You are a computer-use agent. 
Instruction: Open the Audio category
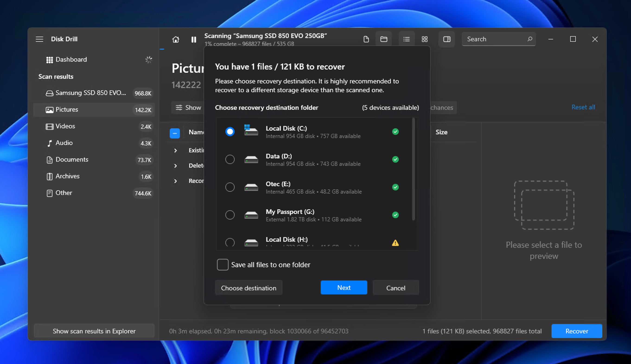[94, 143]
